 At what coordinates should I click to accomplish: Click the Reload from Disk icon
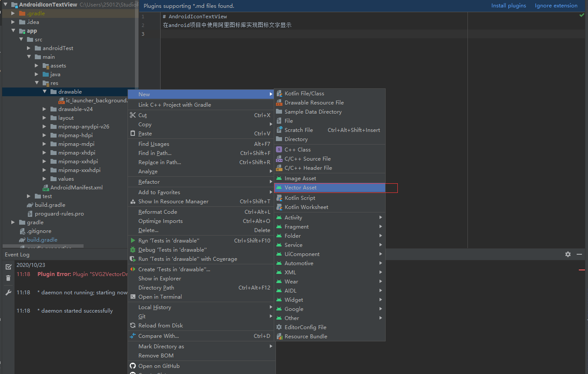pyautogui.click(x=133, y=326)
